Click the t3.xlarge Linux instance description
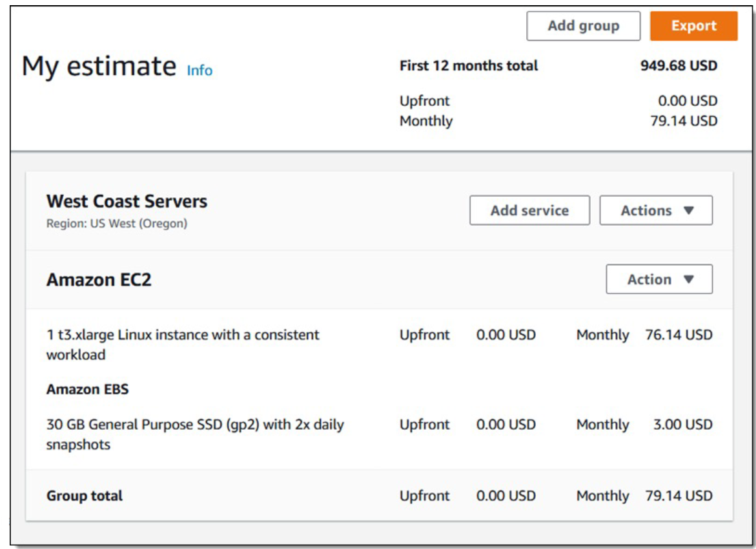Image resolution: width=756 pixels, height=549 pixels. tap(183, 344)
